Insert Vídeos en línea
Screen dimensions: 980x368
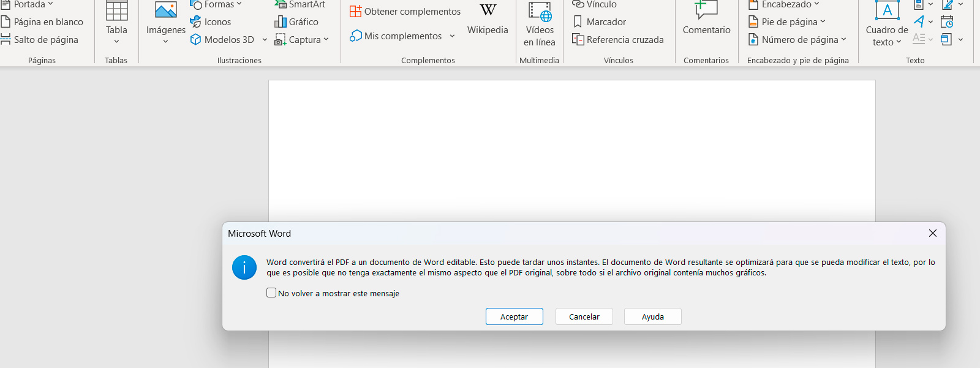coord(540,25)
